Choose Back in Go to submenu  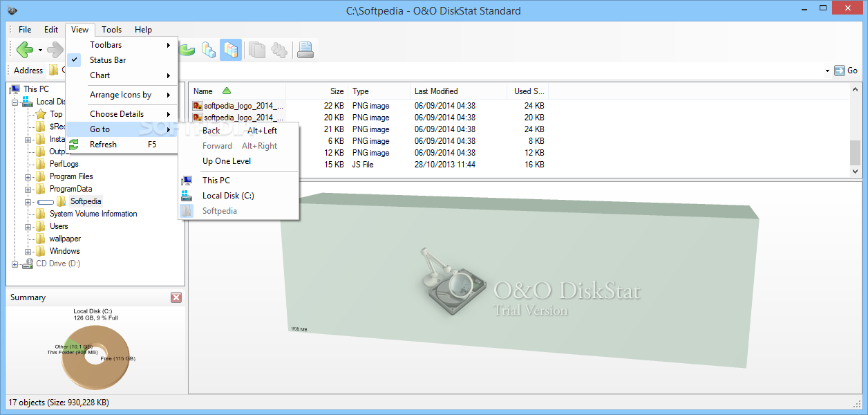coord(239,131)
